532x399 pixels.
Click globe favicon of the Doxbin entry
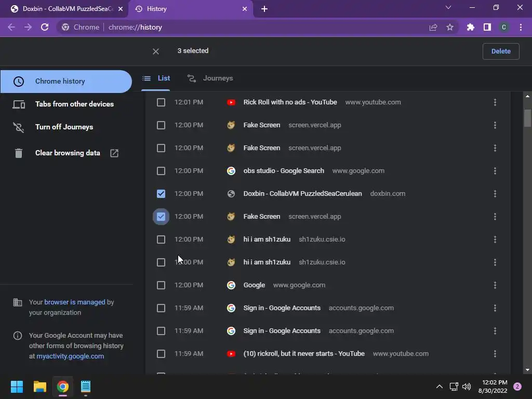(231, 194)
